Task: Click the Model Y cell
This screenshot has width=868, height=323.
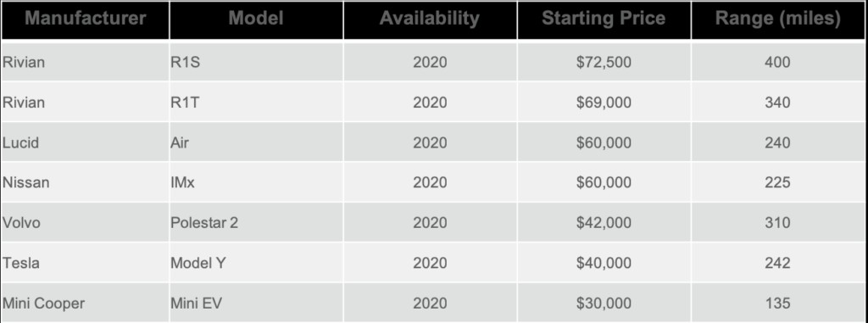Action: click(x=256, y=263)
